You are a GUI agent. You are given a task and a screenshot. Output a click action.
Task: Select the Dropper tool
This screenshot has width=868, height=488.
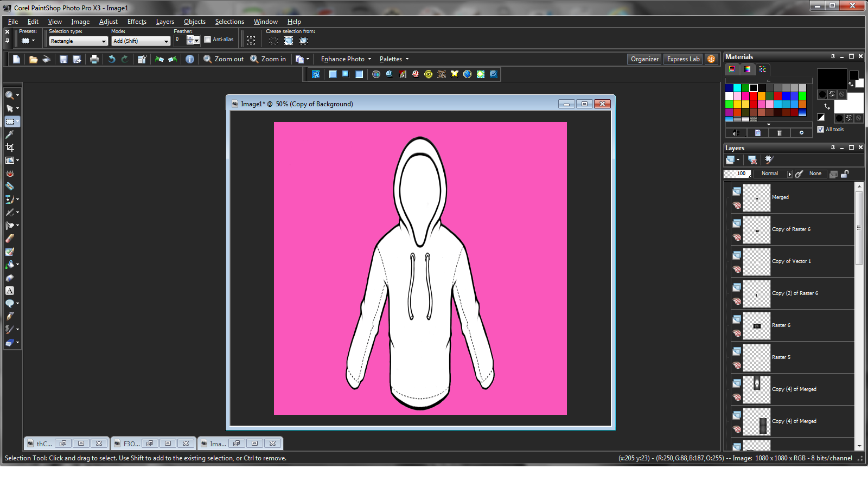point(10,134)
